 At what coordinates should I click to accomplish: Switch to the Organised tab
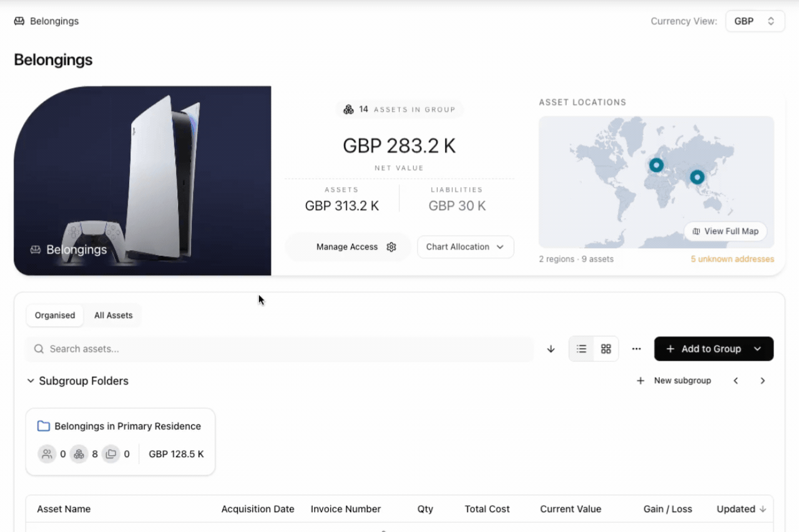tap(55, 316)
